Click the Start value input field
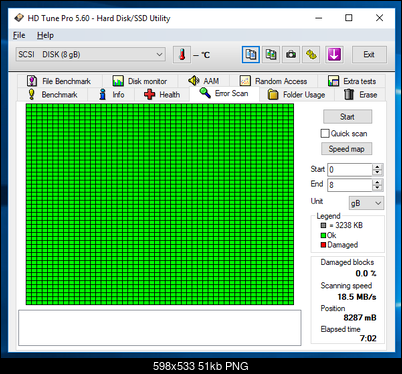Screen dimensions: 402x374 click(x=350, y=170)
